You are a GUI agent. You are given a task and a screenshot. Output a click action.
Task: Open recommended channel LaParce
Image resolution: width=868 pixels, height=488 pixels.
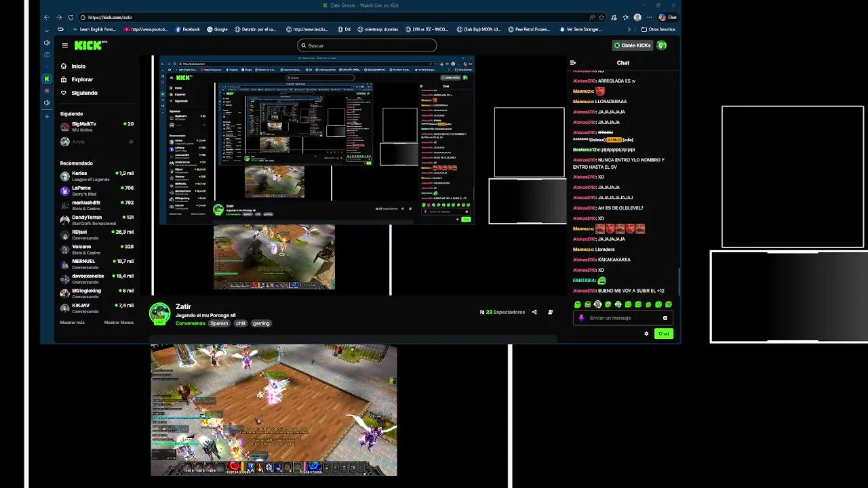(x=96, y=190)
